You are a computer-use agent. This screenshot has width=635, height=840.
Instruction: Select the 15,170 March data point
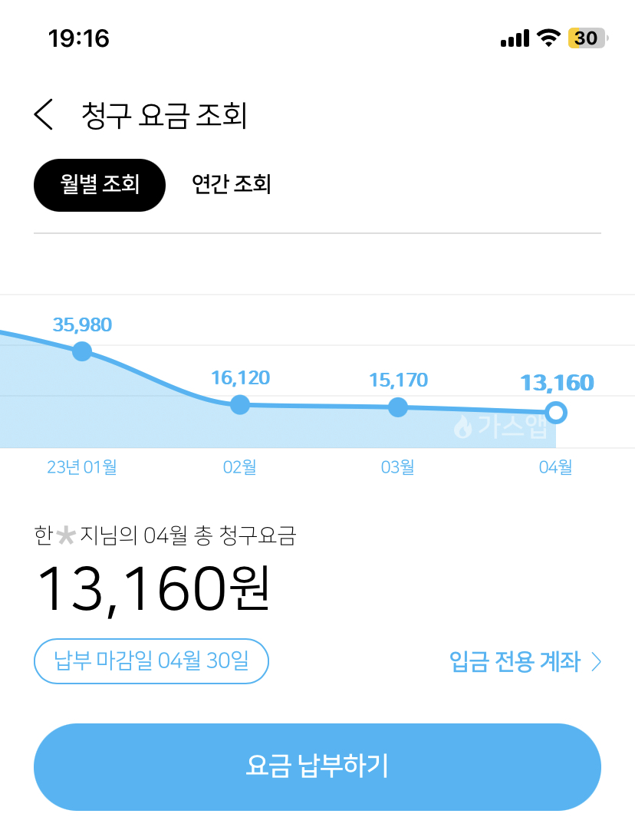[x=397, y=407]
